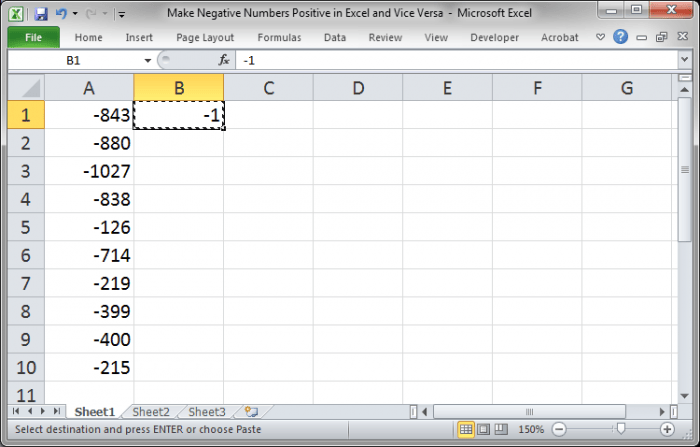Select column E header
The image size is (700, 447).
[448, 88]
